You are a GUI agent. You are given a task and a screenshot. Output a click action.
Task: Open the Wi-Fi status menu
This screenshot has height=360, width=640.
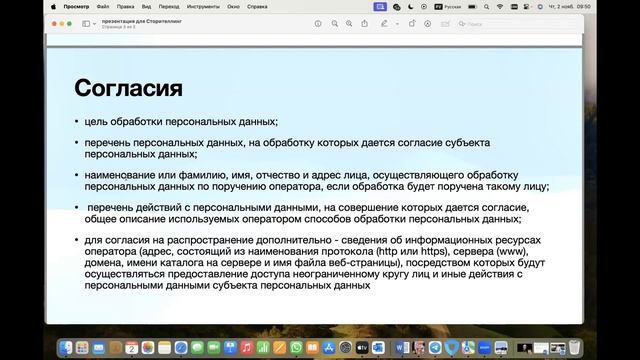pos(500,7)
